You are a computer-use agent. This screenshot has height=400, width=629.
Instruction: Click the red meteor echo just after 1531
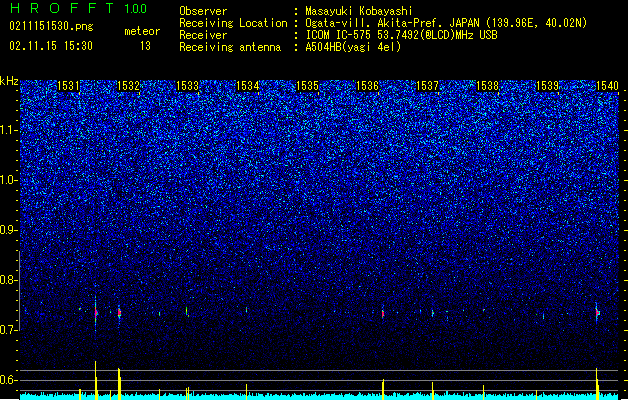tap(96, 313)
